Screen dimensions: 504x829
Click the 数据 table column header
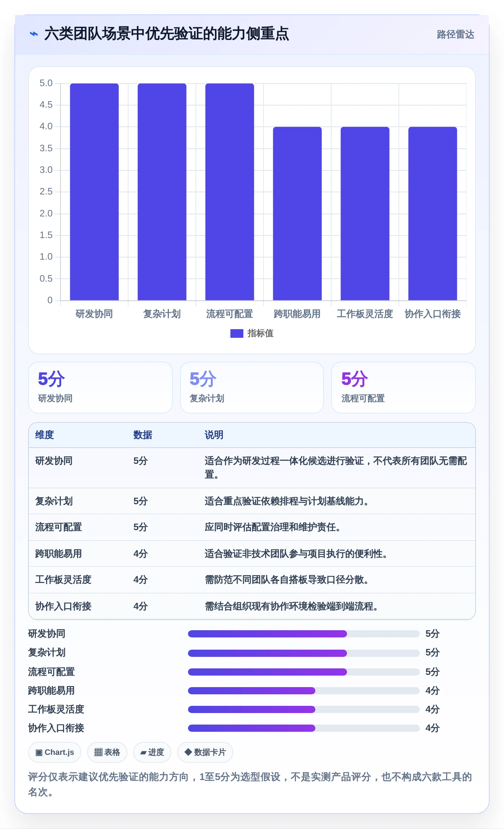(x=143, y=435)
